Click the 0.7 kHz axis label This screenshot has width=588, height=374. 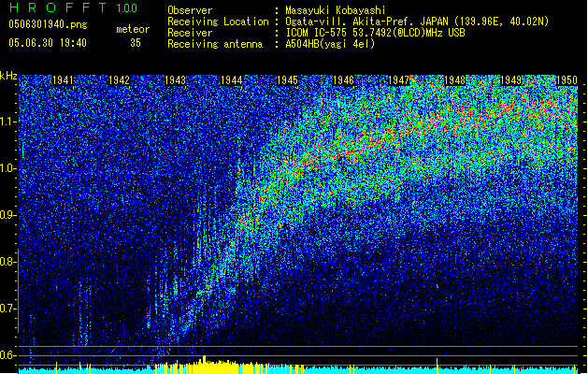tap(8, 309)
